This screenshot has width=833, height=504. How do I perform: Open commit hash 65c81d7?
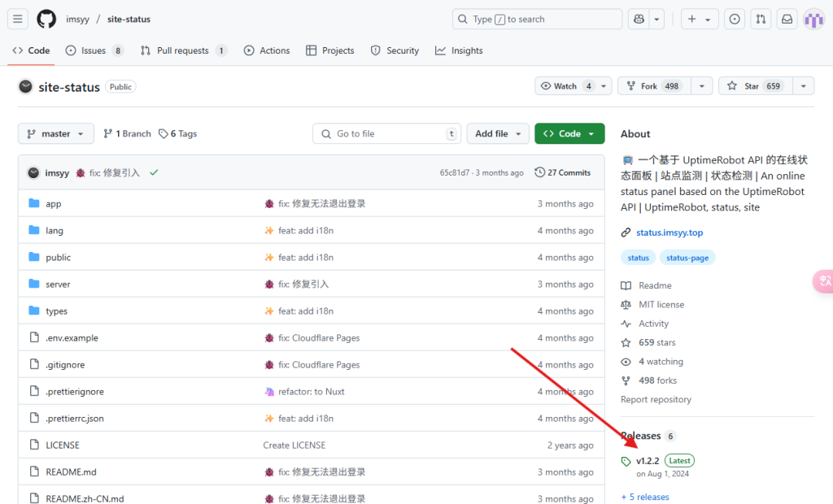(x=455, y=172)
